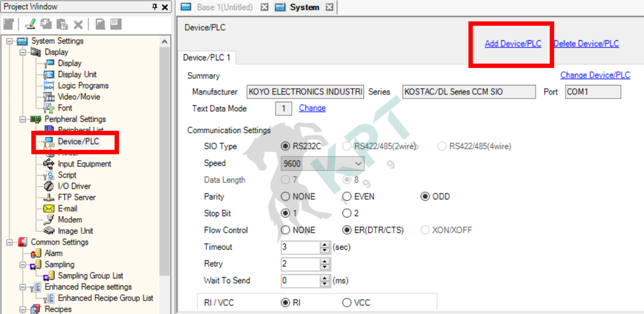644x314 pixels.
Task: Collapse the System Settings tree node
Action: point(9,41)
